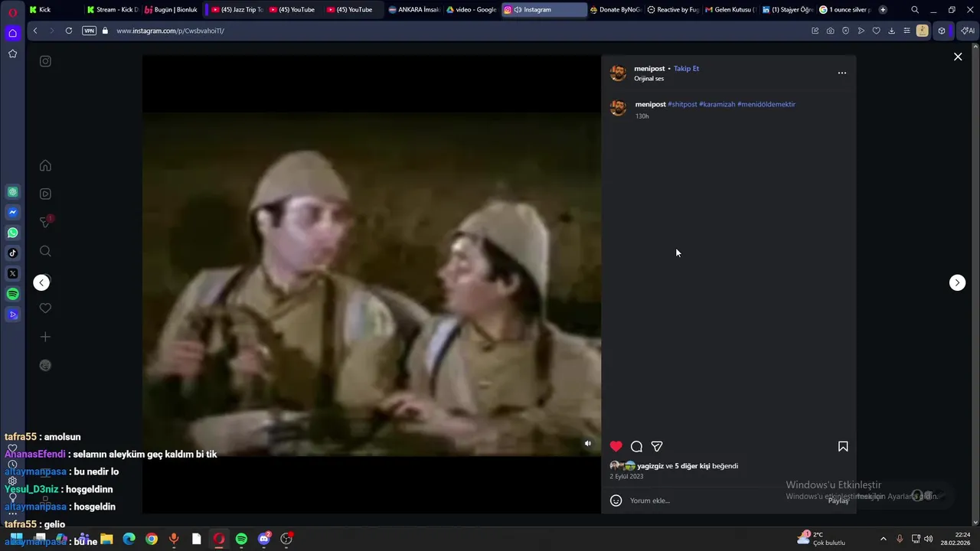Screen dimensions: 980x551
Task: Switch to Stream - Kick tab
Action: tap(113, 10)
